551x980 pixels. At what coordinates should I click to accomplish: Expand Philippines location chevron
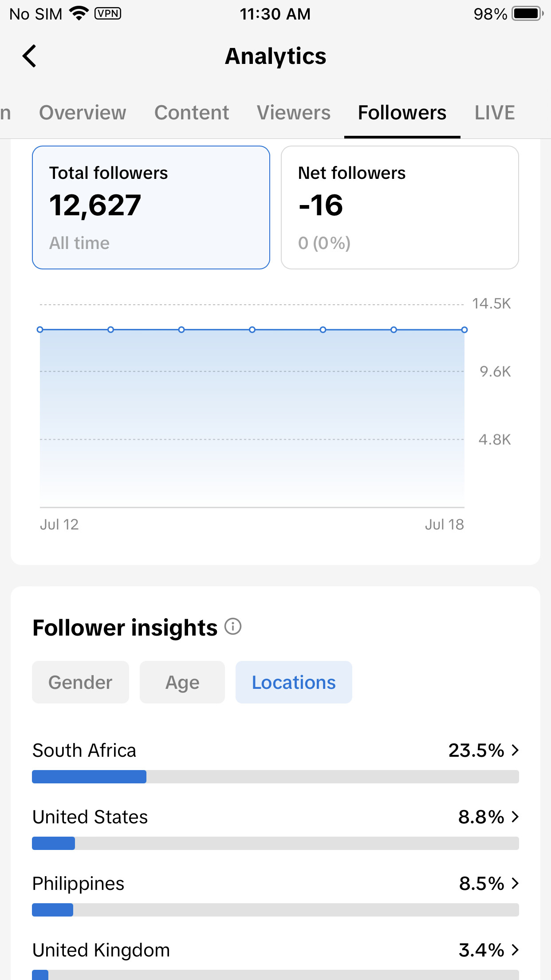(515, 883)
